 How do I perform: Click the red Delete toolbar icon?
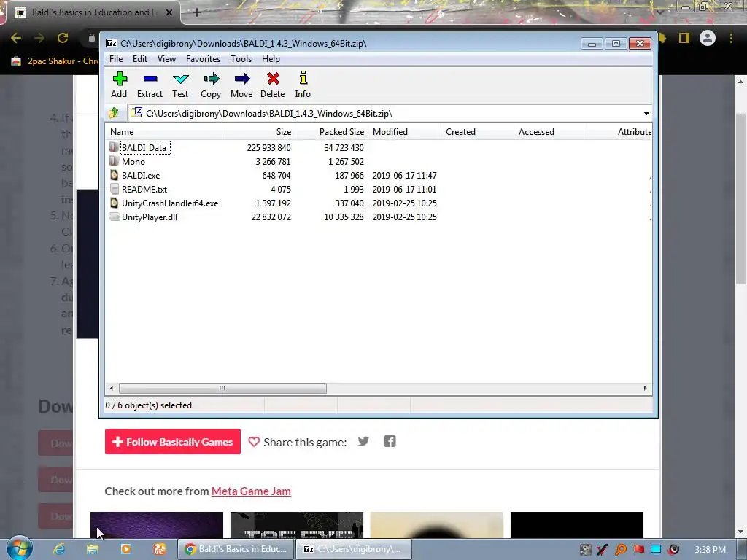273,85
